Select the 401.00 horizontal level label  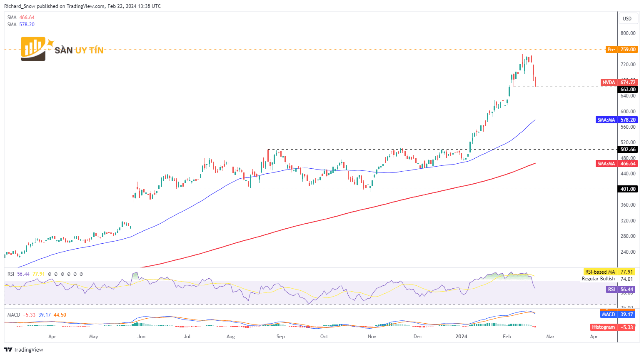628,189
